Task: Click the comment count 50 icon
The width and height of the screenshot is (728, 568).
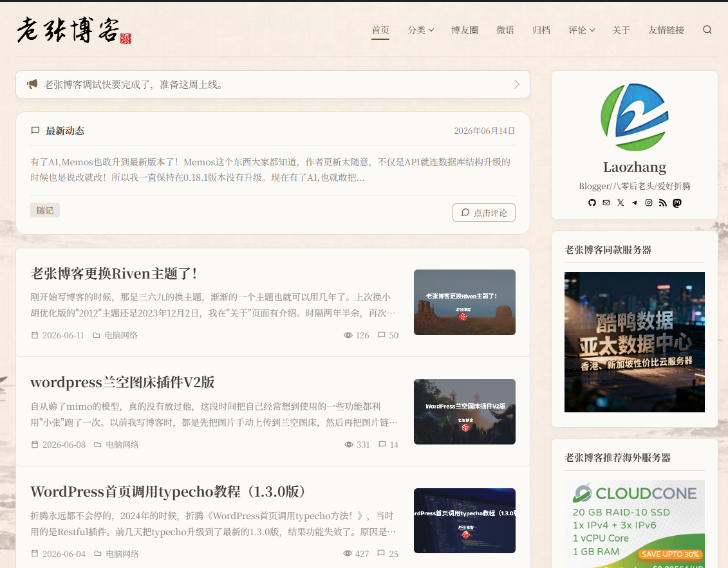Action: tap(382, 334)
